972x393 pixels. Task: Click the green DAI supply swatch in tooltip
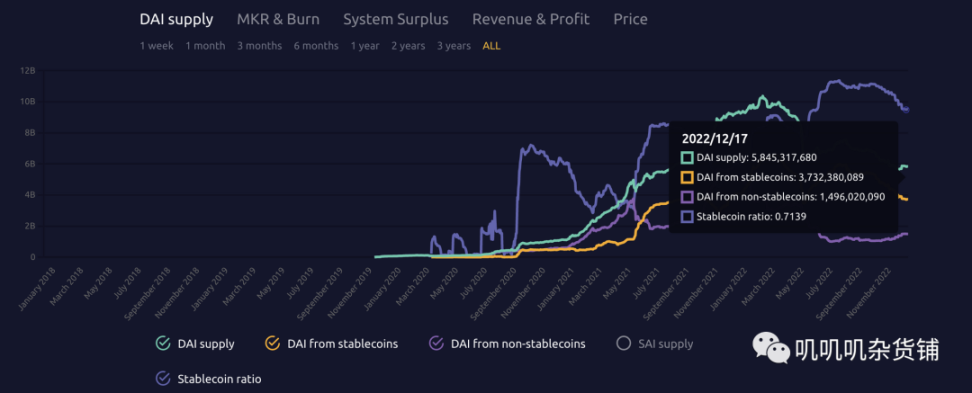point(687,157)
